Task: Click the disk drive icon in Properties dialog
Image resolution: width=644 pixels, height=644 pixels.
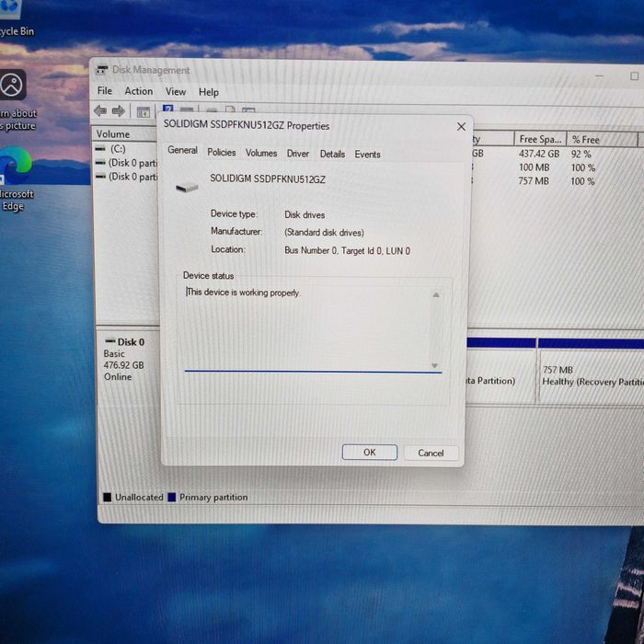Action: 188,188
